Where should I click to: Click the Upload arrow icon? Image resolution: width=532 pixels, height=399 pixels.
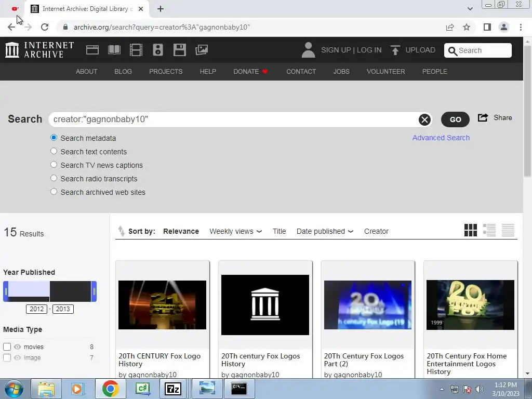[x=395, y=50]
